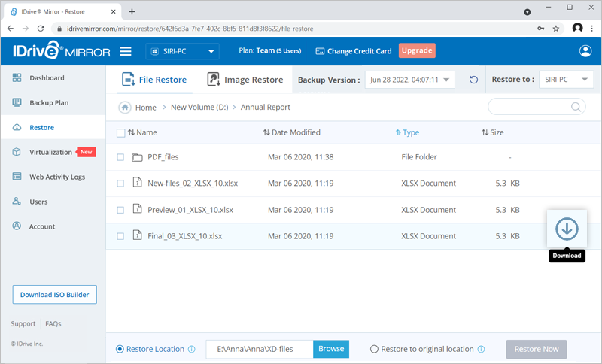
Task: Select the Restore Location radio button
Action: (120, 350)
